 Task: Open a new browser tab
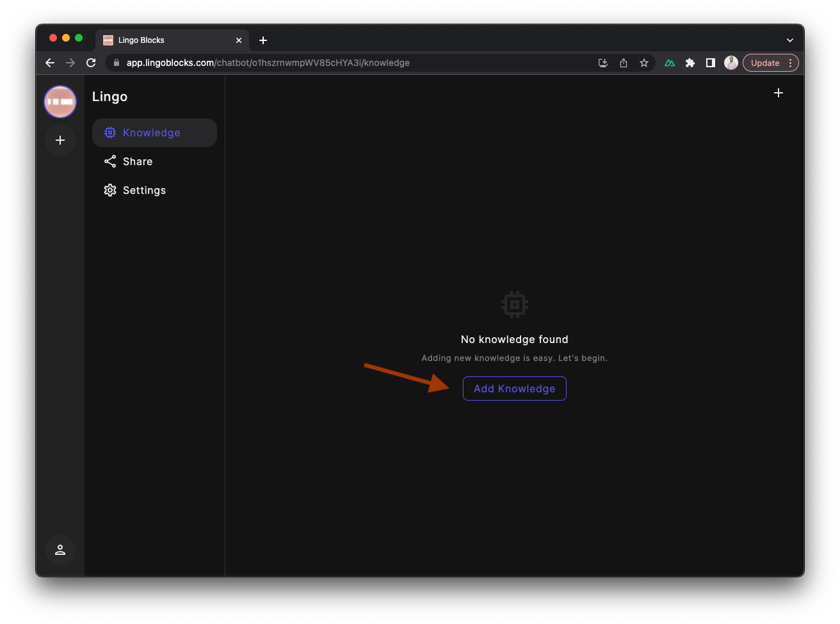coord(263,40)
